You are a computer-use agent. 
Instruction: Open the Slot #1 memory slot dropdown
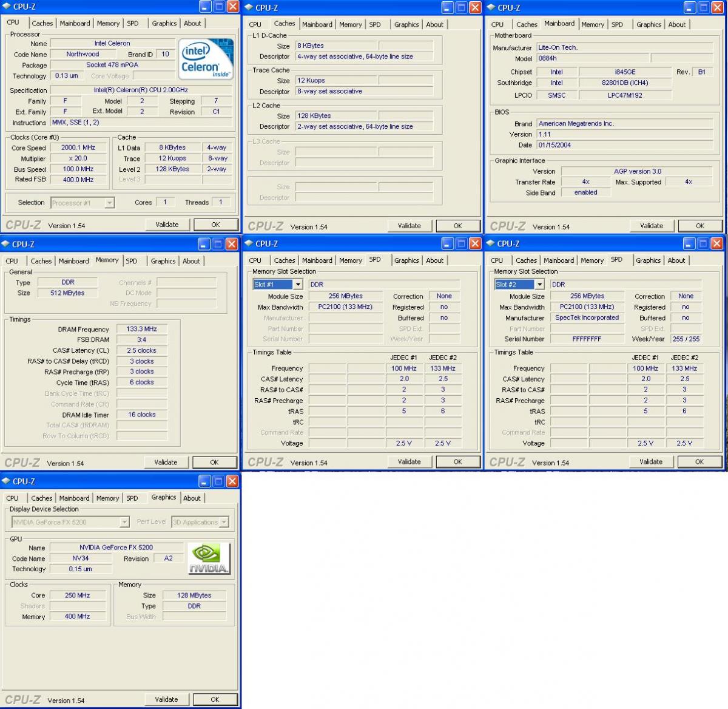(x=298, y=284)
